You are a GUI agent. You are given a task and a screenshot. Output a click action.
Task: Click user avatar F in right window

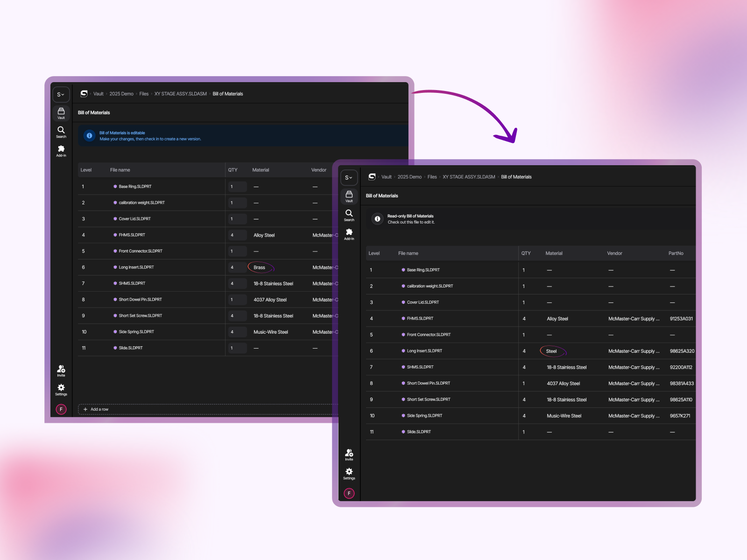coord(349,493)
